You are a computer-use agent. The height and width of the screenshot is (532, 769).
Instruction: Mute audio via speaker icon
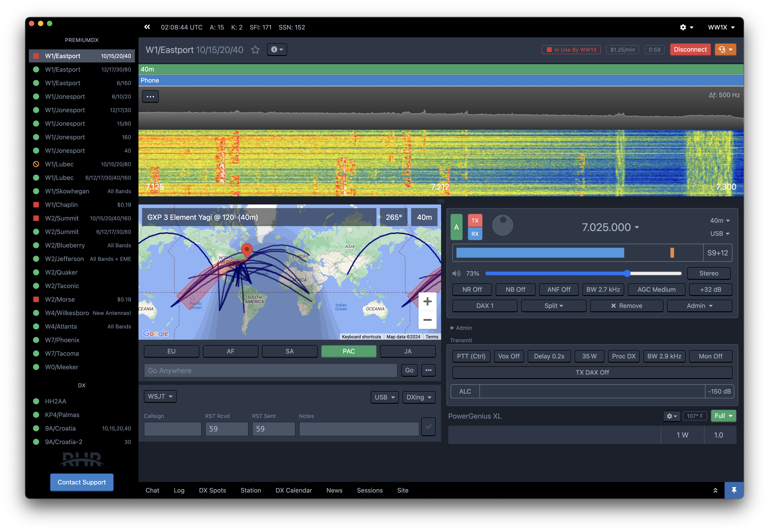click(456, 273)
